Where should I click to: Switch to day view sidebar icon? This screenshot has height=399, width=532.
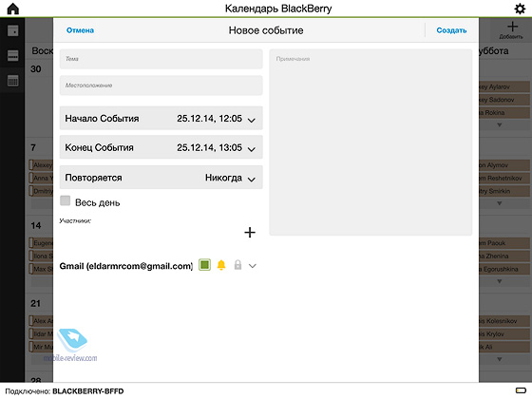coord(13,30)
